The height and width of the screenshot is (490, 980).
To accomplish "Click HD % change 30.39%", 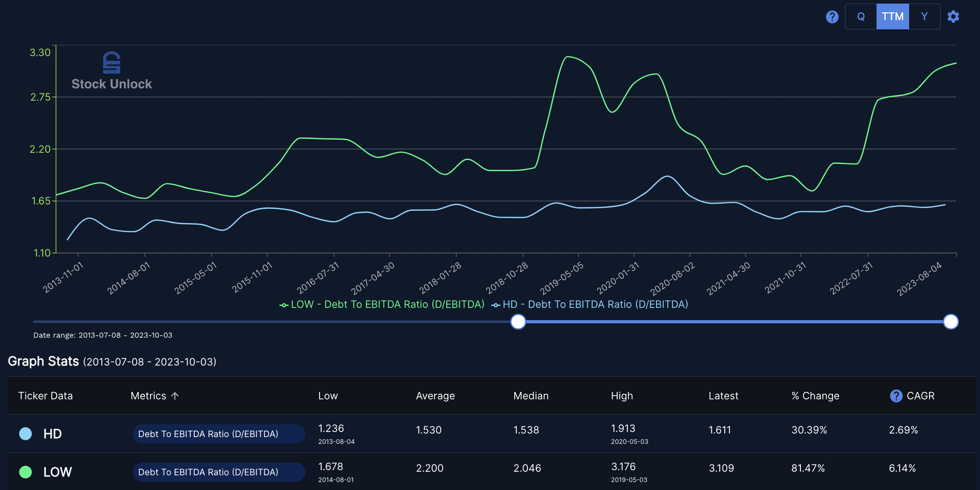I will [x=809, y=430].
